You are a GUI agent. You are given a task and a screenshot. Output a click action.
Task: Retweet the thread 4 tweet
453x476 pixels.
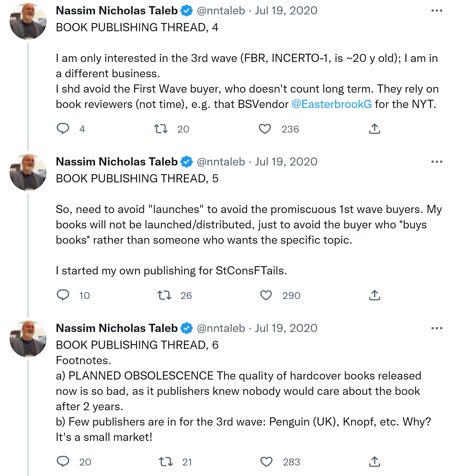pos(161,129)
